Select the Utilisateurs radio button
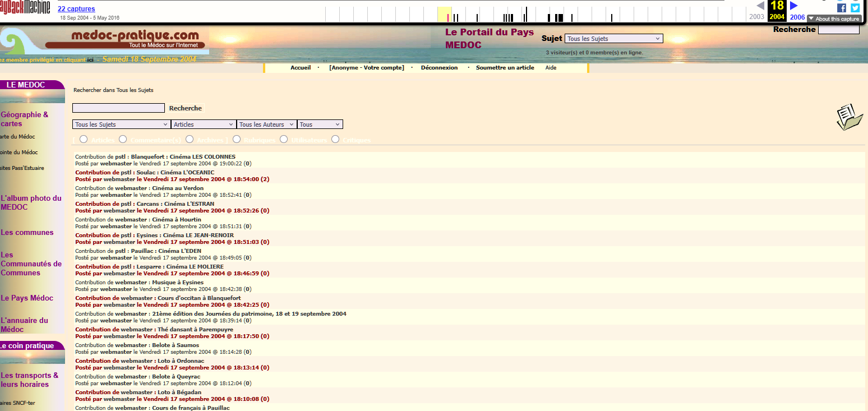Viewport: 868px width, 411px height. [x=284, y=139]
